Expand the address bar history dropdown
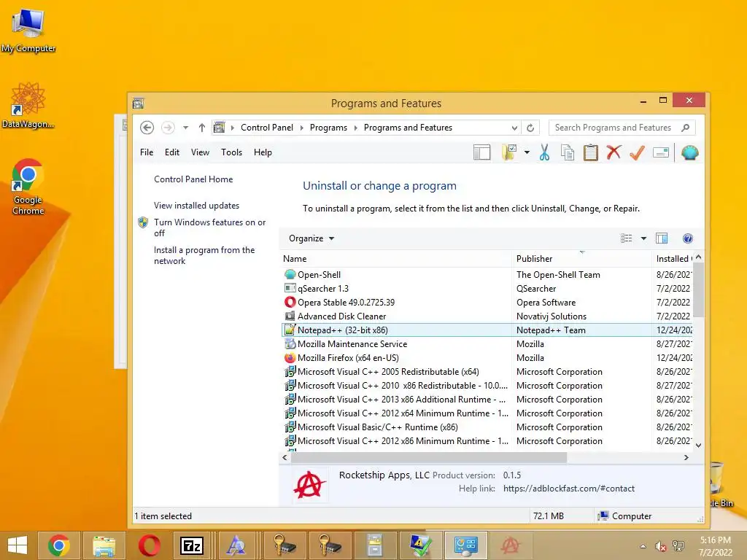Viewport: 747px width, 560px height. point(514,128)
